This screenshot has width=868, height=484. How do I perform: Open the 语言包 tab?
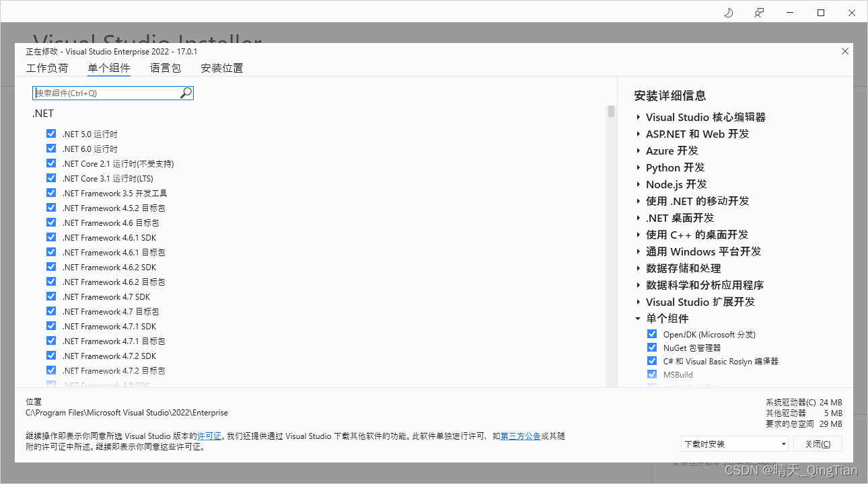[x=166, y=68]
